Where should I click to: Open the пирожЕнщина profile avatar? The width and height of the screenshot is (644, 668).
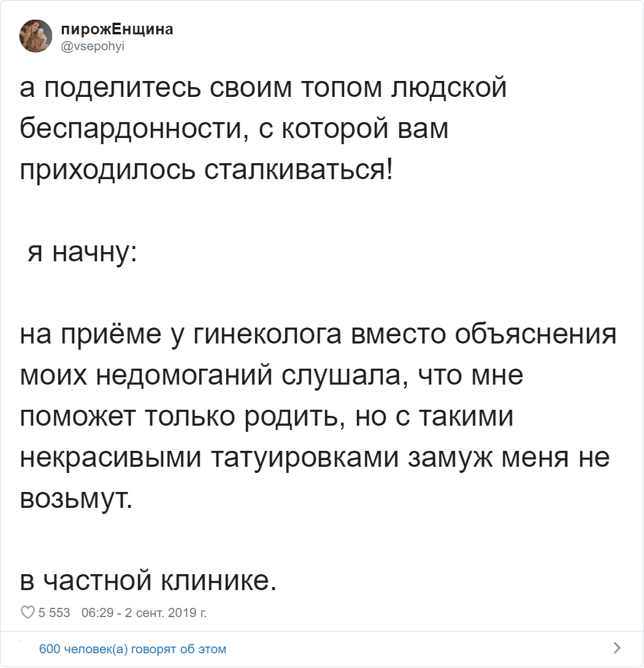tap(36, 36)
